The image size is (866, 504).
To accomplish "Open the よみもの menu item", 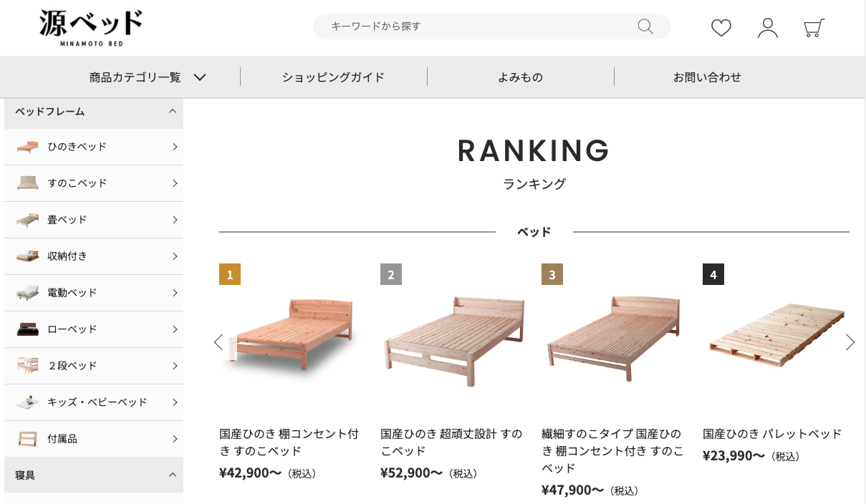I will [520, 77].
